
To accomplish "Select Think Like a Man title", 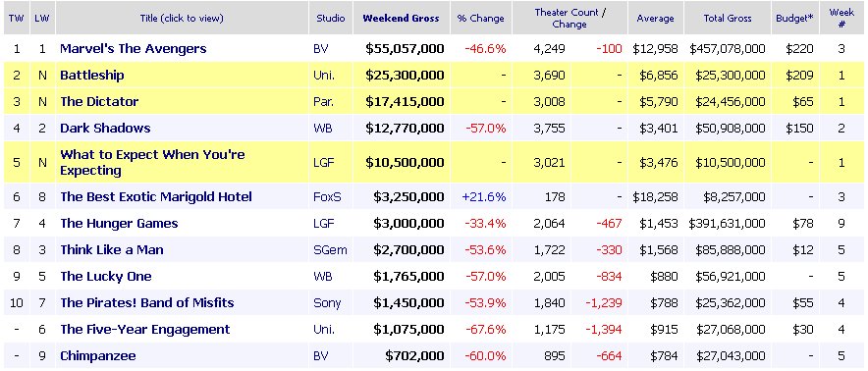I will 111,250.
